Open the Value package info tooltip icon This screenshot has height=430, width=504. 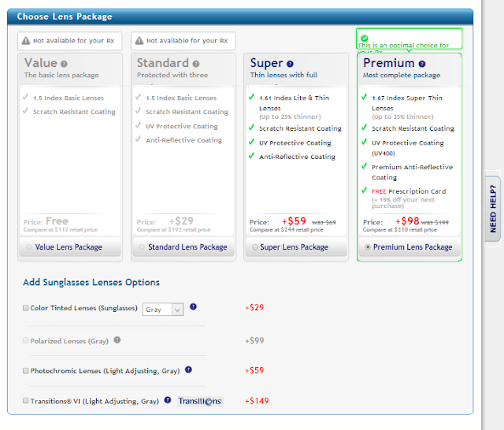(x=64, y=64)
